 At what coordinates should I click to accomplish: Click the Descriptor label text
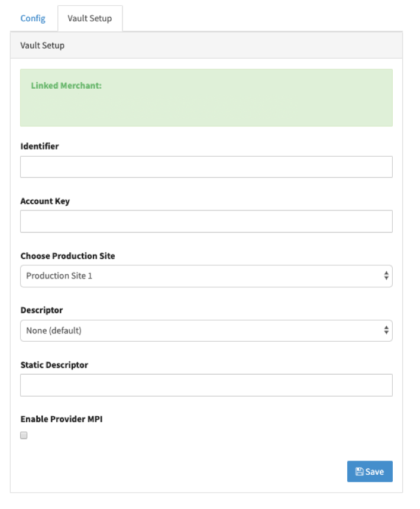pos(41,310)
